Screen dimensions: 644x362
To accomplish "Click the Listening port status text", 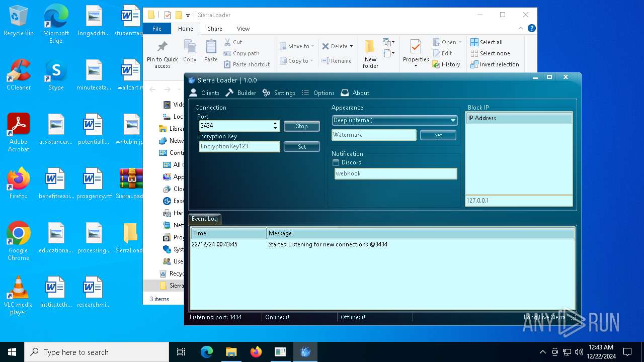I will click(216, 317).
